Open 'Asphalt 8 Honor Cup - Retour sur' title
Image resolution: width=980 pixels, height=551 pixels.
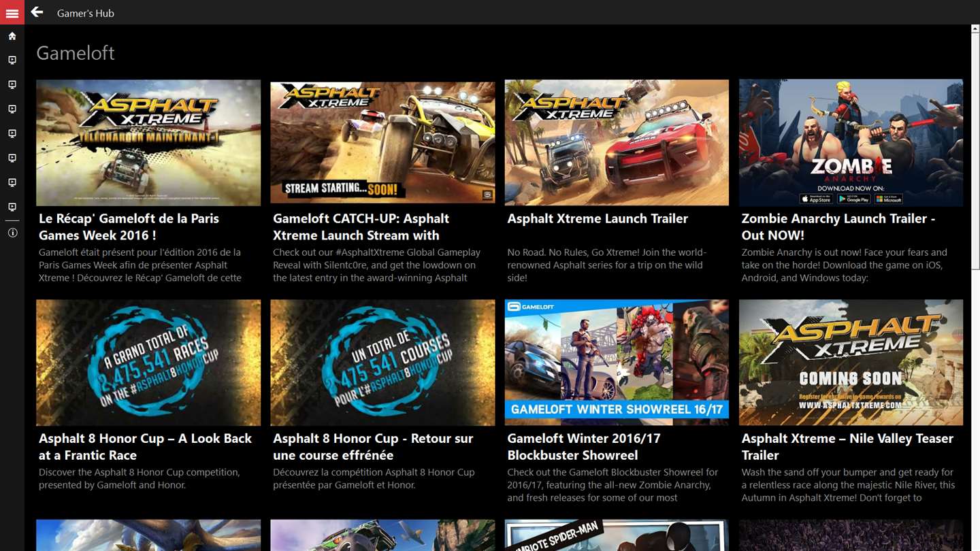[x=373, y=447]
